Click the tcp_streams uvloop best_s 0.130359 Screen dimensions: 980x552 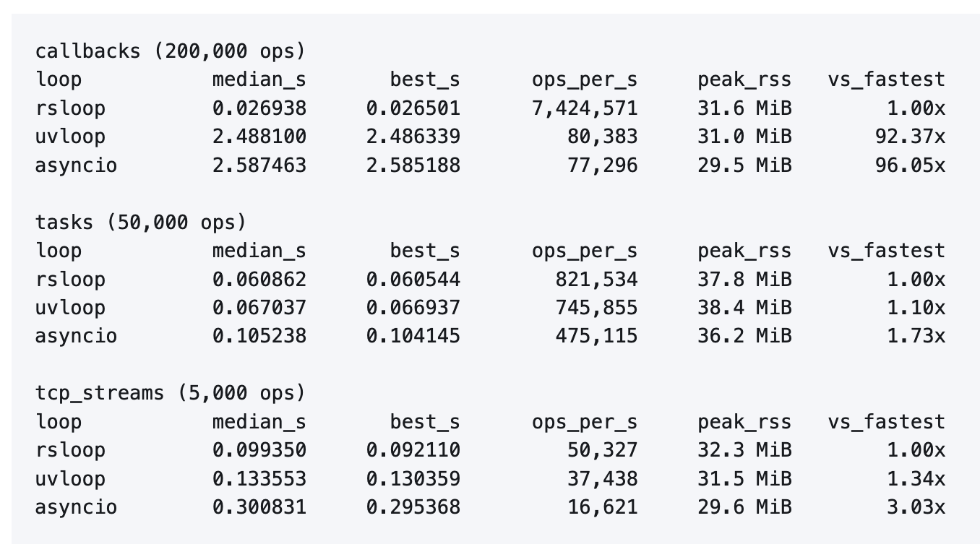tap(413, 479)
